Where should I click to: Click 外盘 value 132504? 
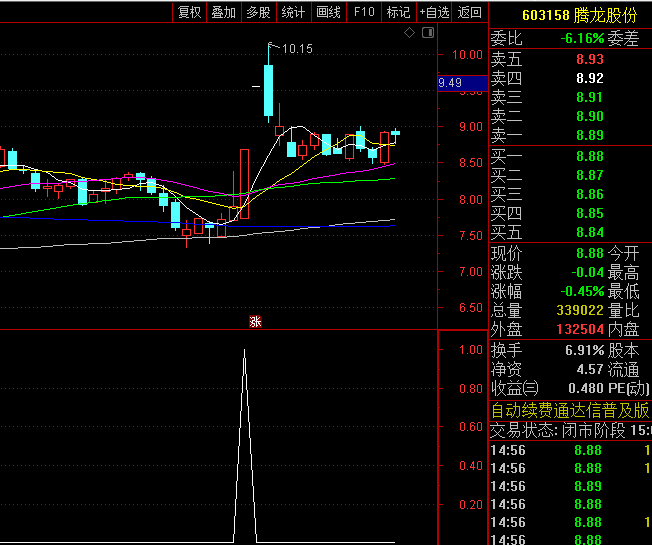click(580, 329)
